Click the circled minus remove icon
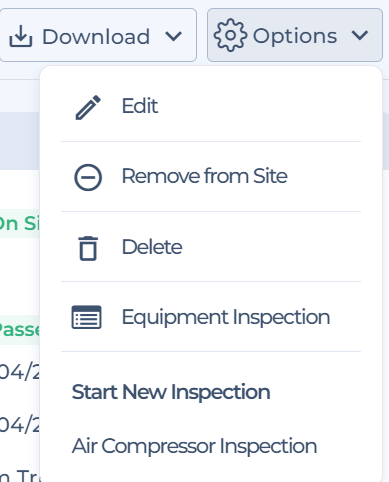Screen dimensions: 389x482 coord(88,177)
